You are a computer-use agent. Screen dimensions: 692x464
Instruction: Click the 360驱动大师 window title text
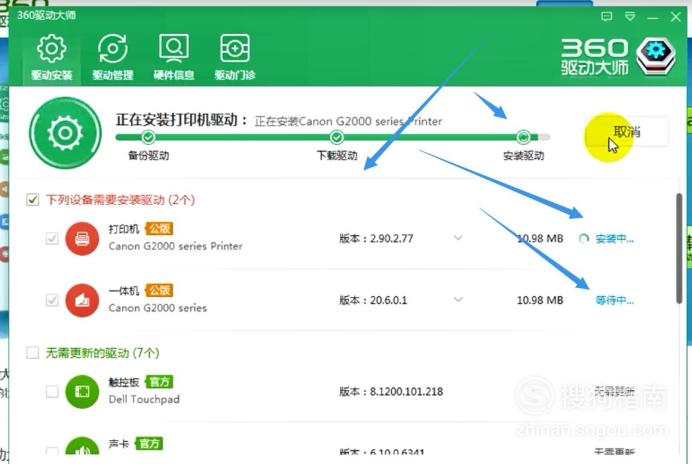click(x=46, y=15)
